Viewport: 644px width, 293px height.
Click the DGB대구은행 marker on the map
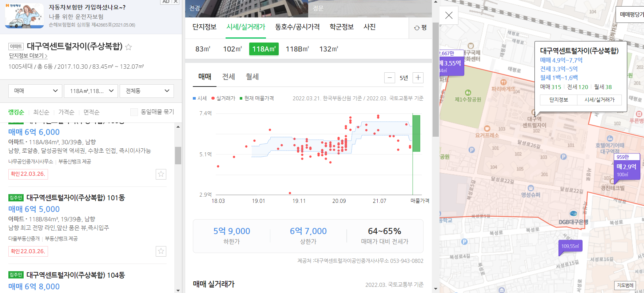coord(573,214)
